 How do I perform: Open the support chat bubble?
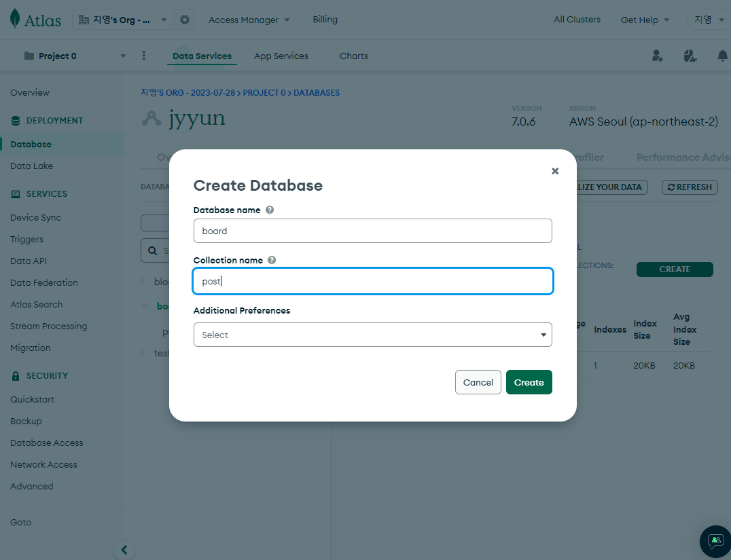715,542
